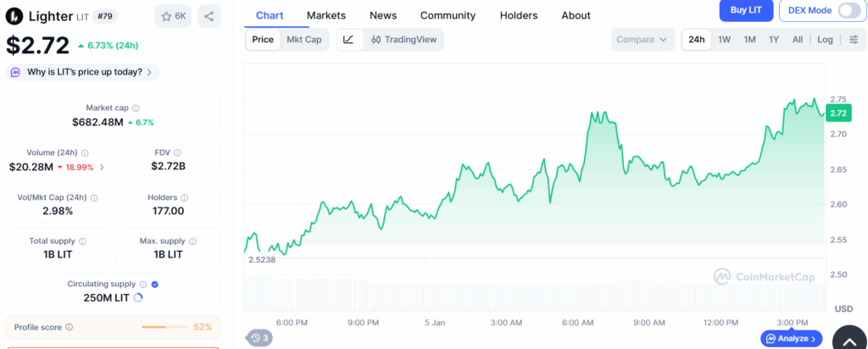This screenshot has height=349, width=868.
Task: Switch the chart to Mkt Cap view
Action: [x=303, y=40]
